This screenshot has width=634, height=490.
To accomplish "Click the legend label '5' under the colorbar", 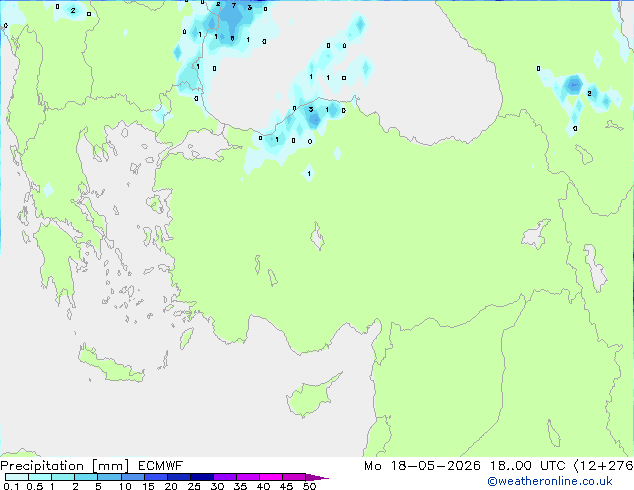I will (98, 486).
